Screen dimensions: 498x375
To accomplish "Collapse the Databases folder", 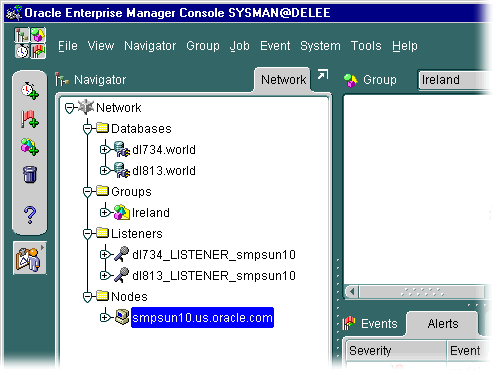I will coord(87,129).
